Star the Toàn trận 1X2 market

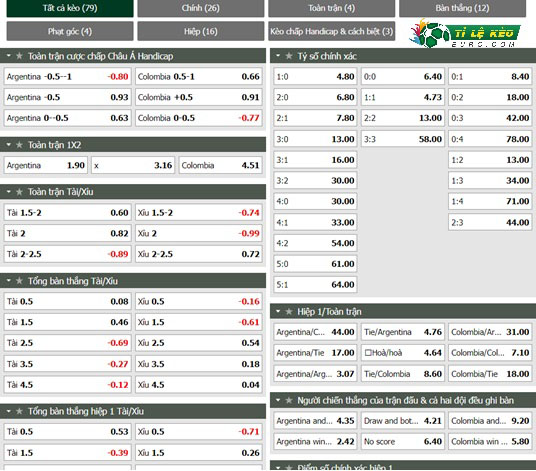(19, 145)
